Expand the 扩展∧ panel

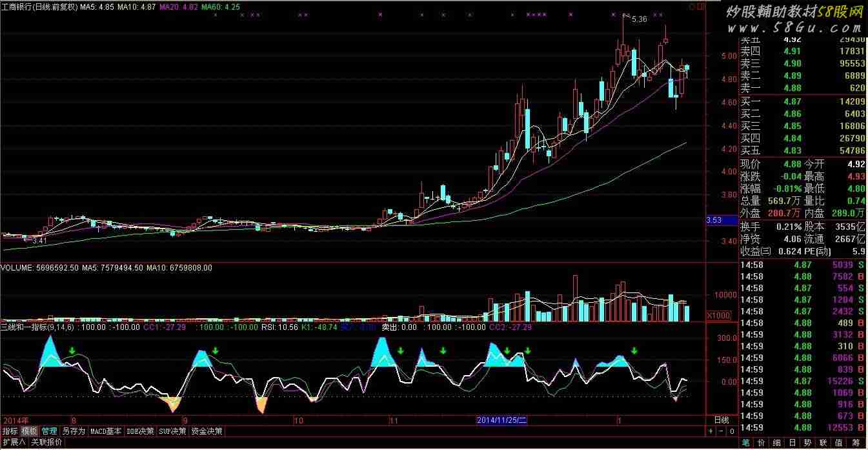[14, 442]
